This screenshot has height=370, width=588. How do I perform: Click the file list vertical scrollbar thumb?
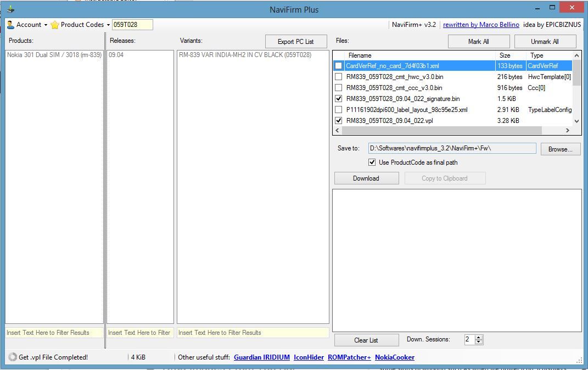click(577, 72)
